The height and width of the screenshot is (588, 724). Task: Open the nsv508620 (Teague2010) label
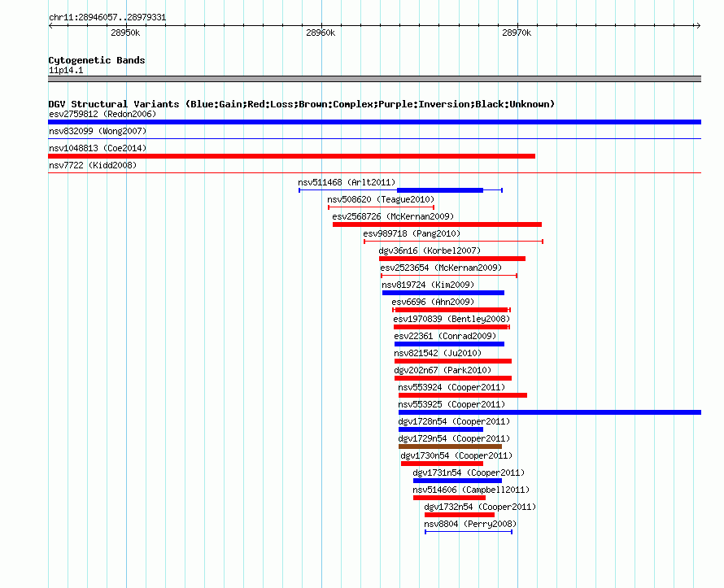pyautogui.click(x=381, y=199)
